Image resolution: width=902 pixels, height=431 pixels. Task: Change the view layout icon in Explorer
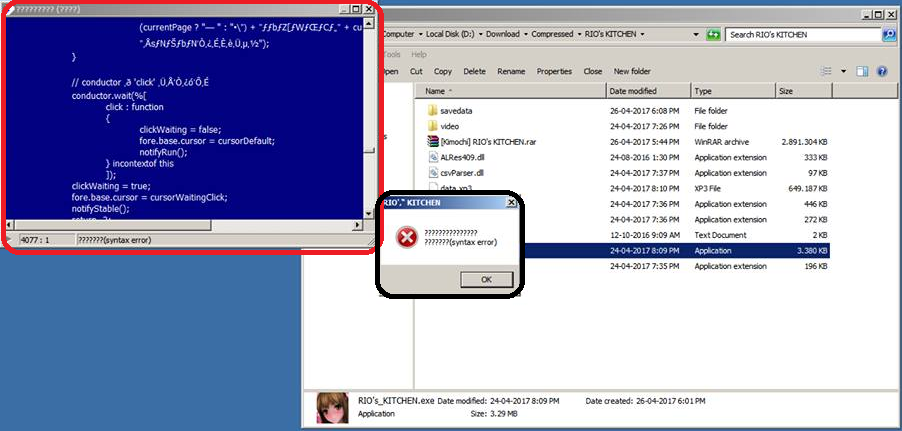point(826,71)
